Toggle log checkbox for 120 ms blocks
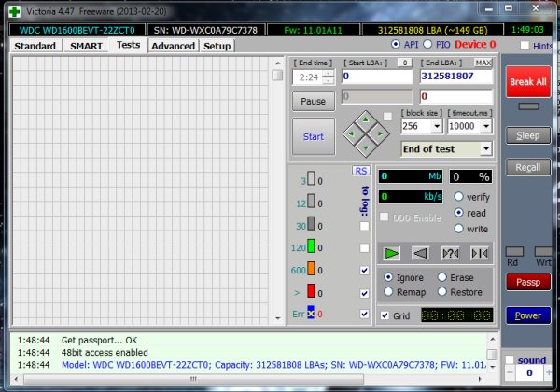This screenshot has width=560, height=392. [x=364, y=248]
